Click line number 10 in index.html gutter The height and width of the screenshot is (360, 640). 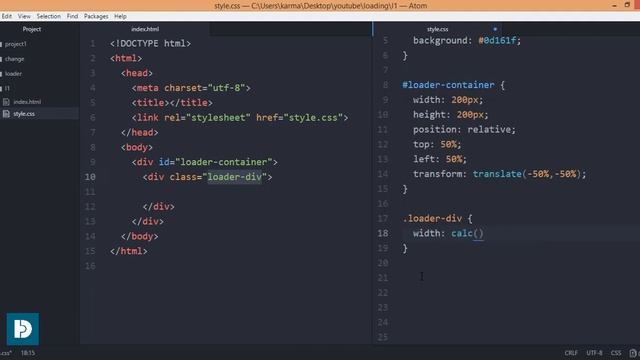pos(90,177)
